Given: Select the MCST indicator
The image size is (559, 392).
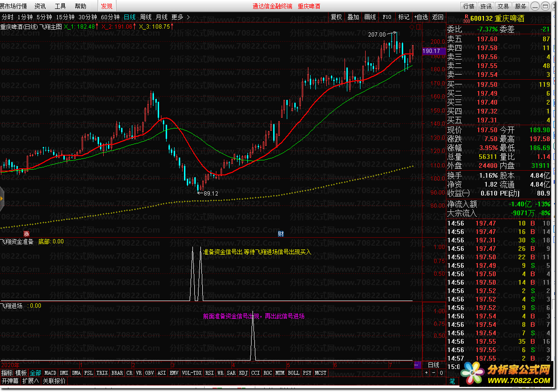Looking at the screenshot, I should pos(321,373).
